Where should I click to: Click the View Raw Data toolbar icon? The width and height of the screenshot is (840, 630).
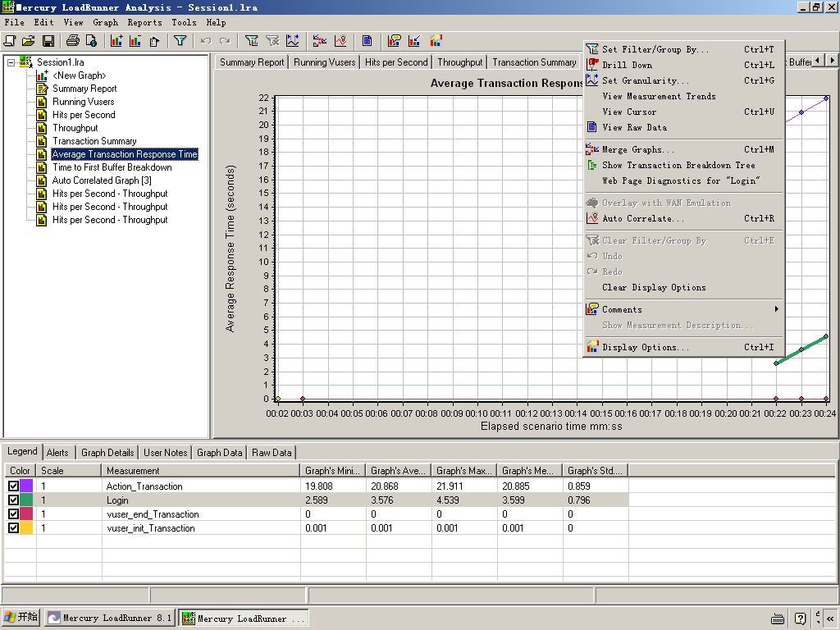click(367, 41)
